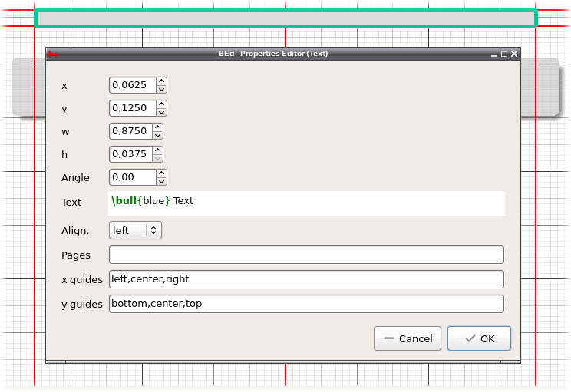Confirm with the OK button
571x392 pixels.
479,338
